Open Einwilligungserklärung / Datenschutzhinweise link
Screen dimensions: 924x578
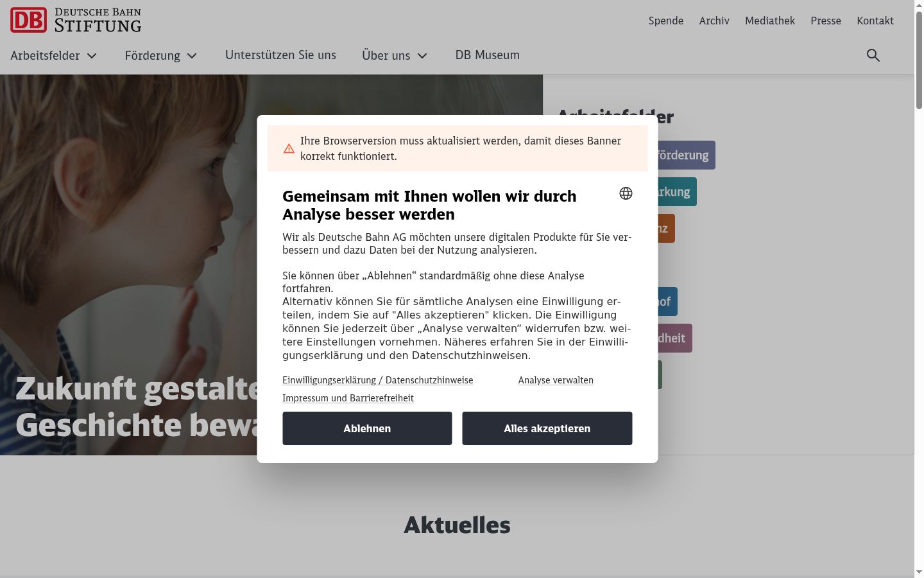(x=378, y=380)
